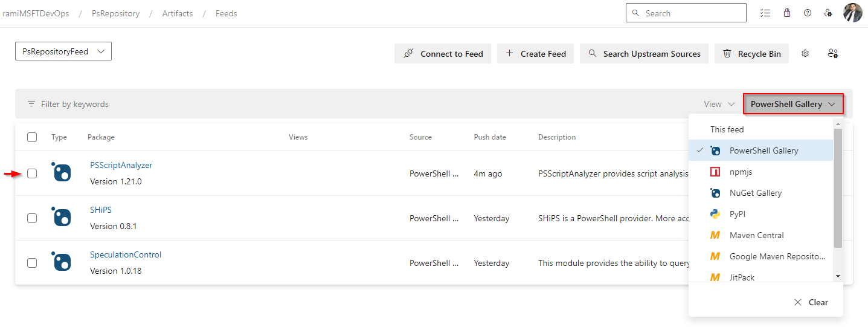The height and width of the screenshot is (327, 868).
Task: Check the SHiPS package checkbox
Action: click(32, 218)
